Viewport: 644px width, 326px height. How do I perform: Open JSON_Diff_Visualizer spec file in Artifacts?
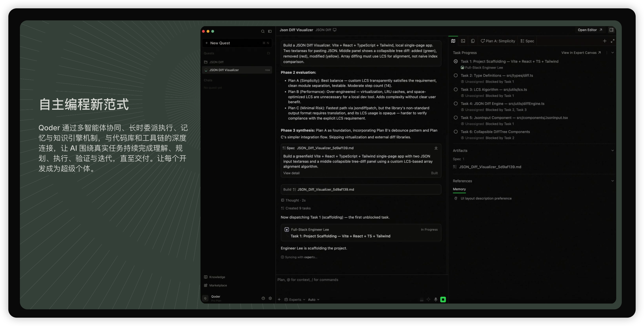(x=487, y=167)
